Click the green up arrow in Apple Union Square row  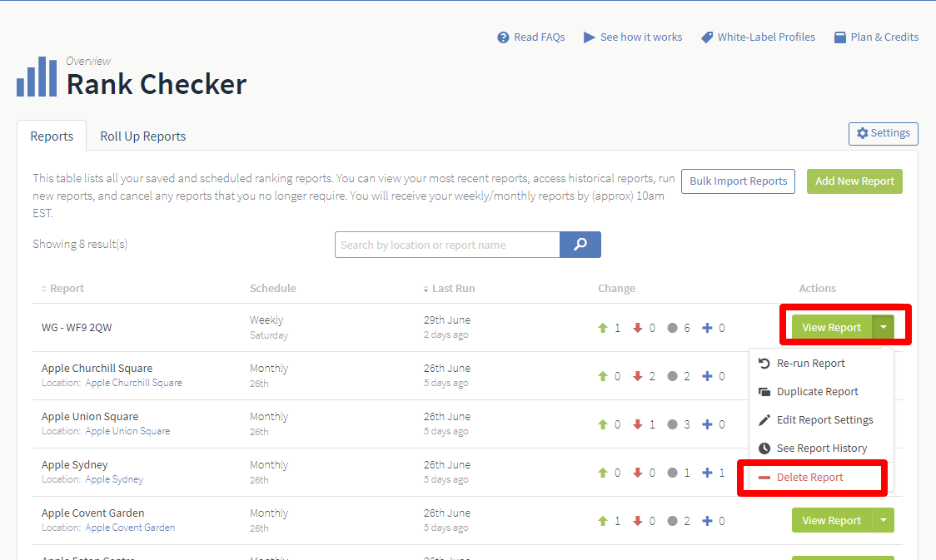[x=603, y=424]
